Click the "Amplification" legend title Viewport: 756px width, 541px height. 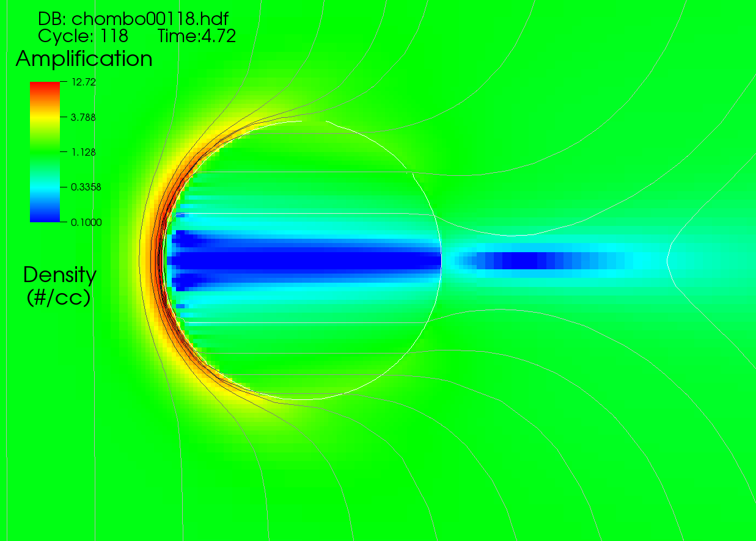pos(84,59)
